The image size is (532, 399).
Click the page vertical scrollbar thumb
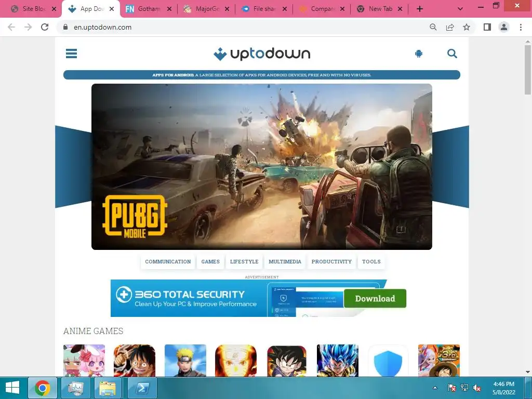(528, 70)
